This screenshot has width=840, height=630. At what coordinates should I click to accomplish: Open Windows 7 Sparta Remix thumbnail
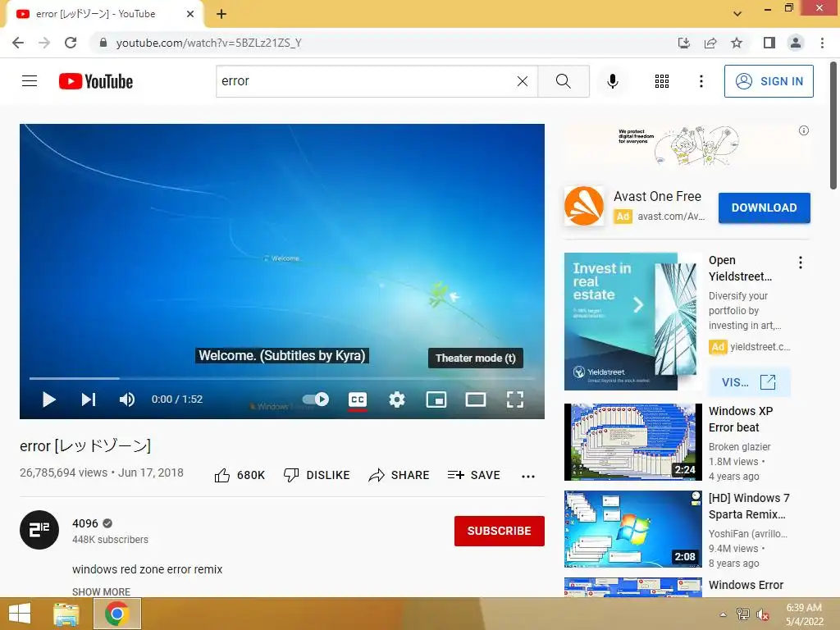click(632, 529)
